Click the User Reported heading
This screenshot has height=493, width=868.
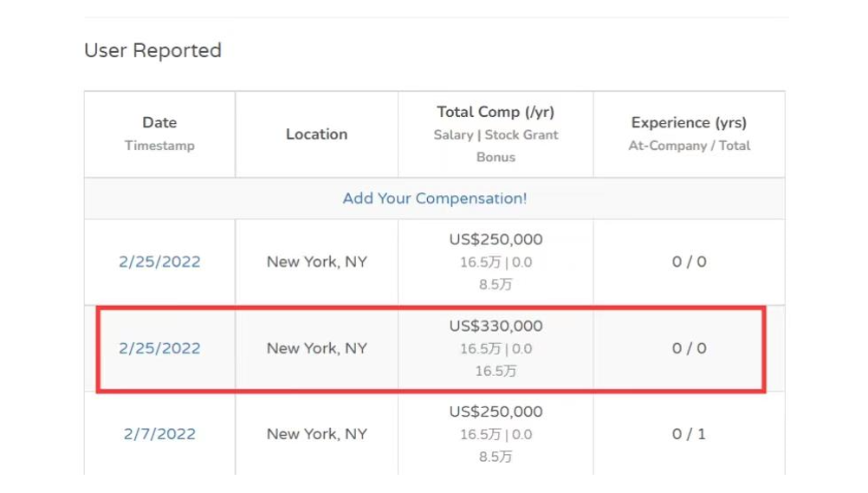point(152,50)
